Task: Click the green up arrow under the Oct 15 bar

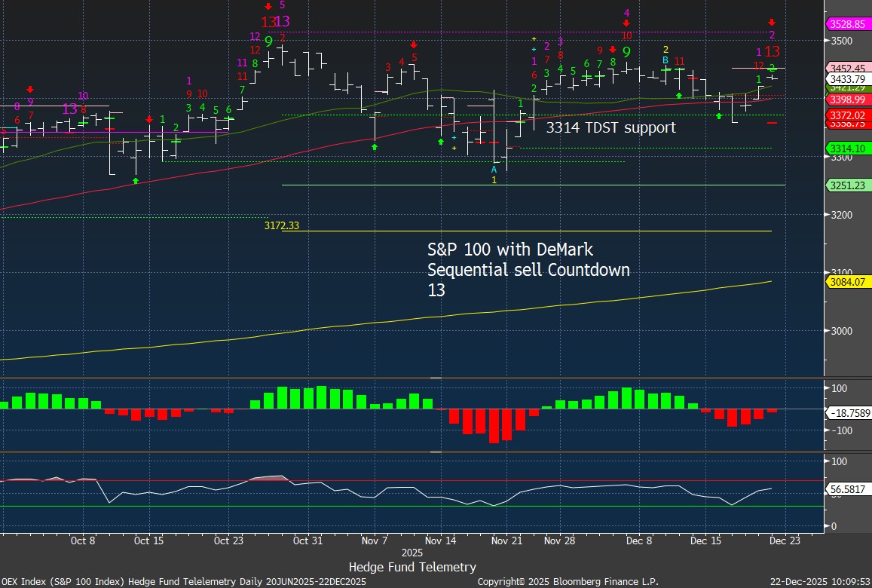Action: point(136,180)
